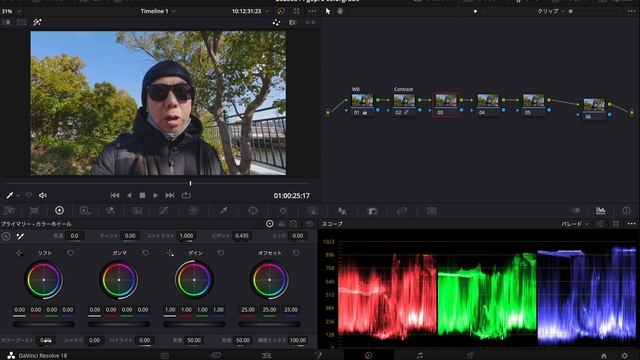Open the Key palette icon
This screenshot has height=360, width=640.
coord(373,211)
